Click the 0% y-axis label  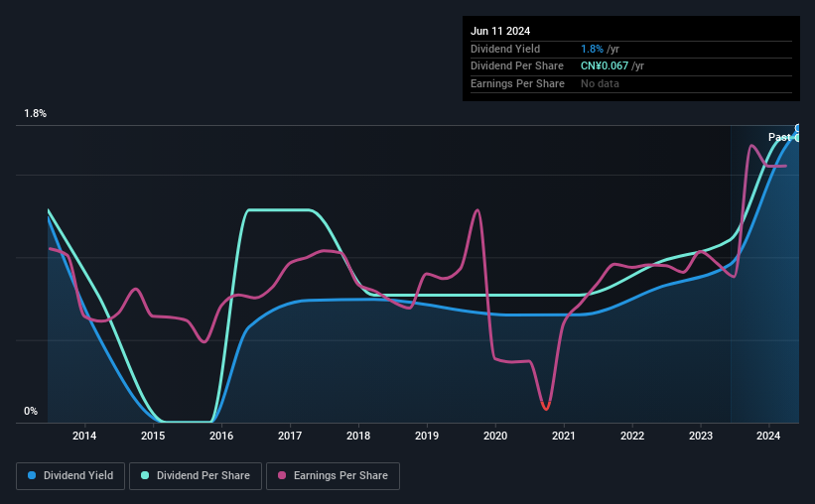tap(31, 411)
